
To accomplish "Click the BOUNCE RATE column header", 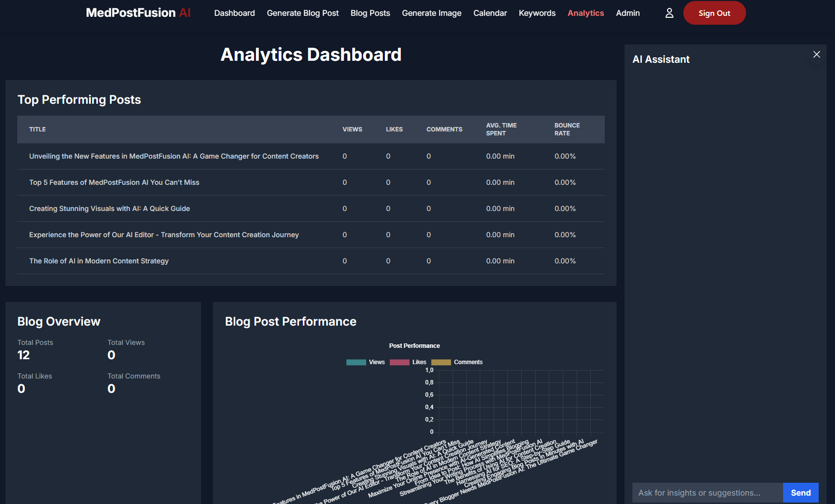I will point(567,129).
